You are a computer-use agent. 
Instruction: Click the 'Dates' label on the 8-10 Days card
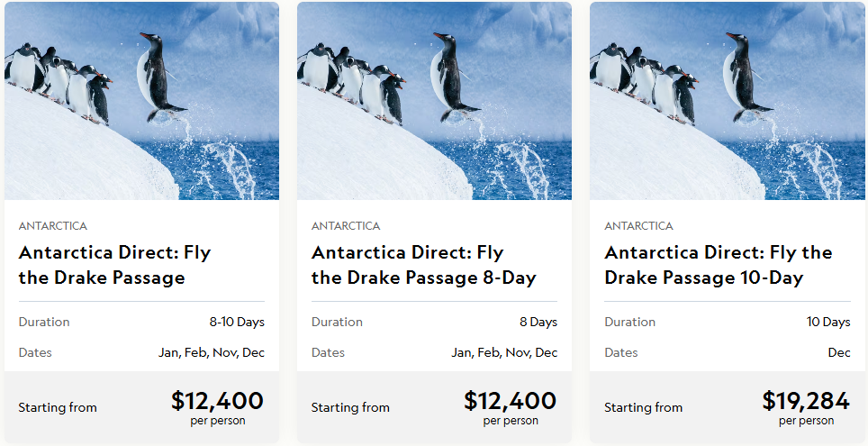point(35,352)
